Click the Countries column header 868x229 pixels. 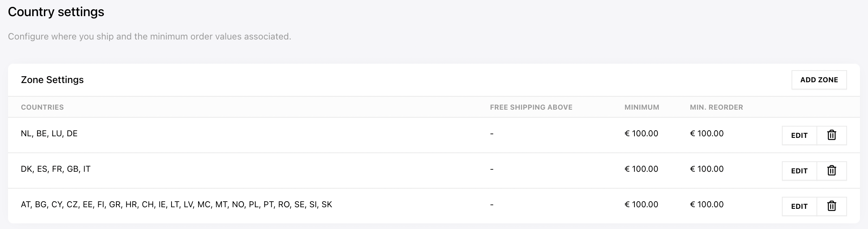click(42, 107)
